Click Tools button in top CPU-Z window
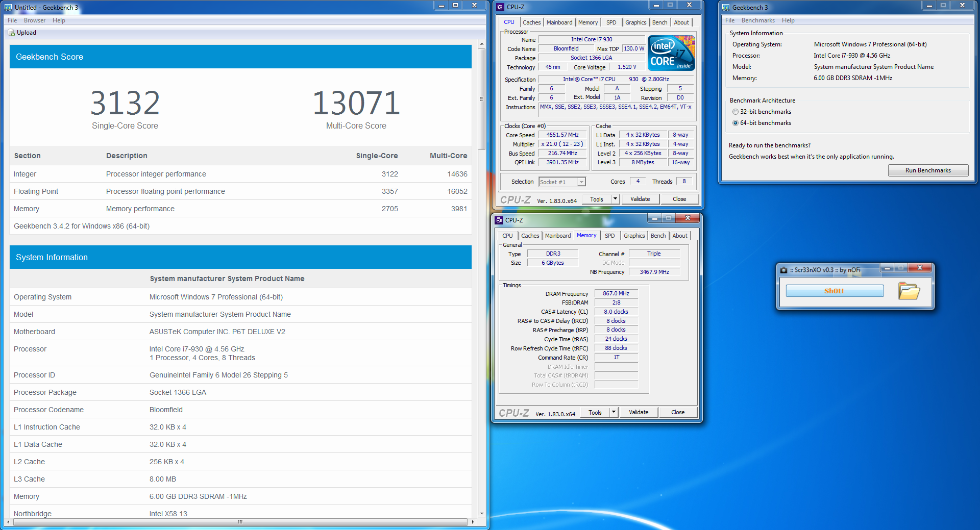 click(x=597, y=199)
